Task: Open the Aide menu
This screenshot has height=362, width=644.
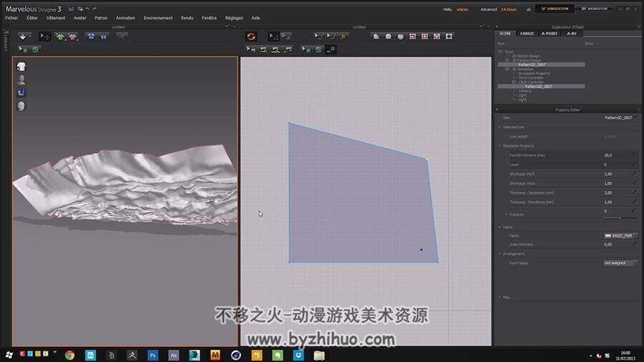Action: click(255, 18)
